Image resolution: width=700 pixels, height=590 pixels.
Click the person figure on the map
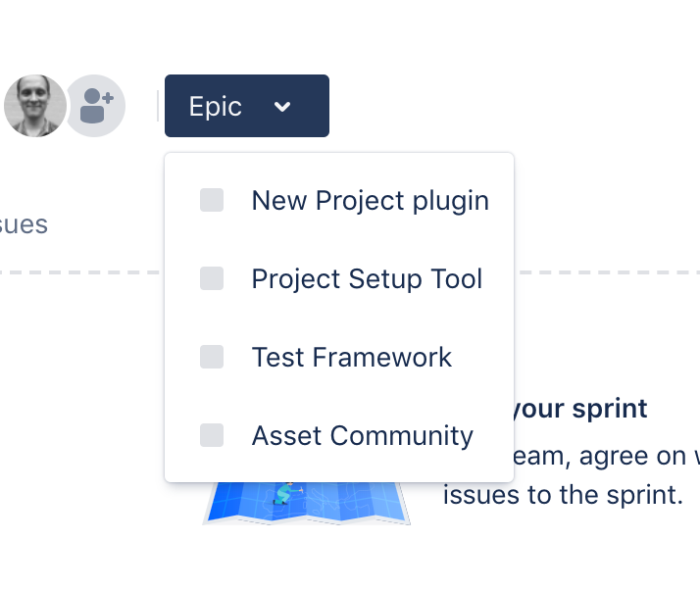tap(288, 493)
